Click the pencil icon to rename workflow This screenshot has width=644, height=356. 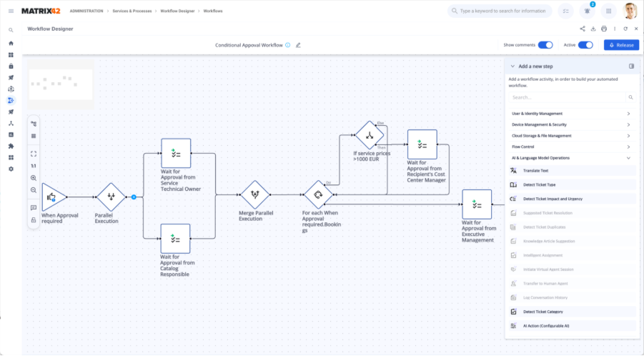pos(298,45)
